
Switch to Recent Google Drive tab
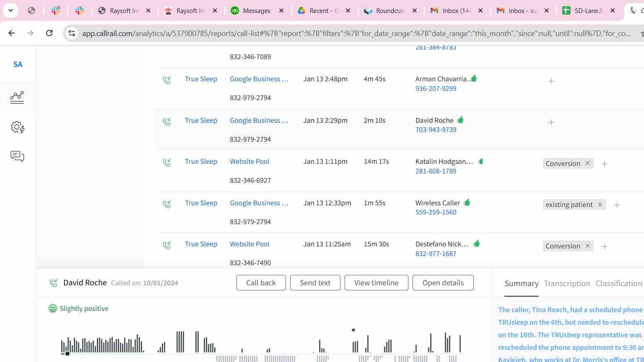[323, 10]
